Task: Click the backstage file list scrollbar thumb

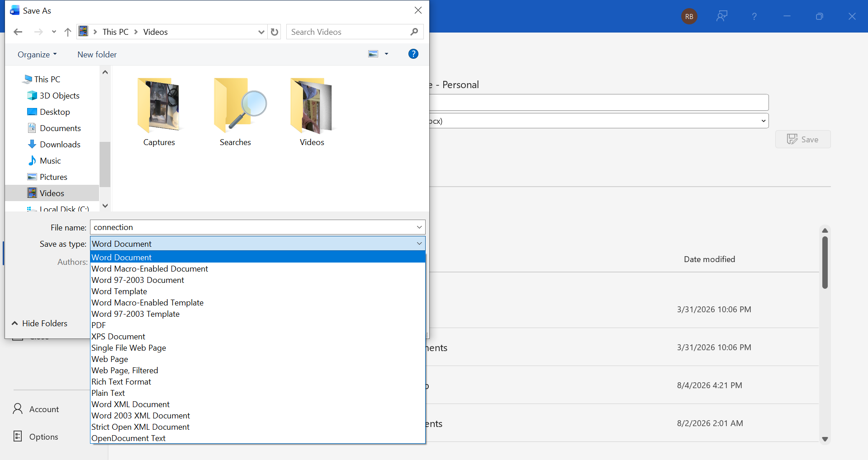Action: pos(825,262)
